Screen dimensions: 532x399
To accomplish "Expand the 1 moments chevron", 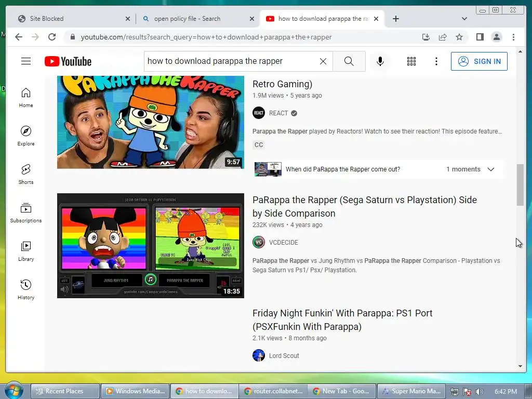I will [x=490, y=169].
